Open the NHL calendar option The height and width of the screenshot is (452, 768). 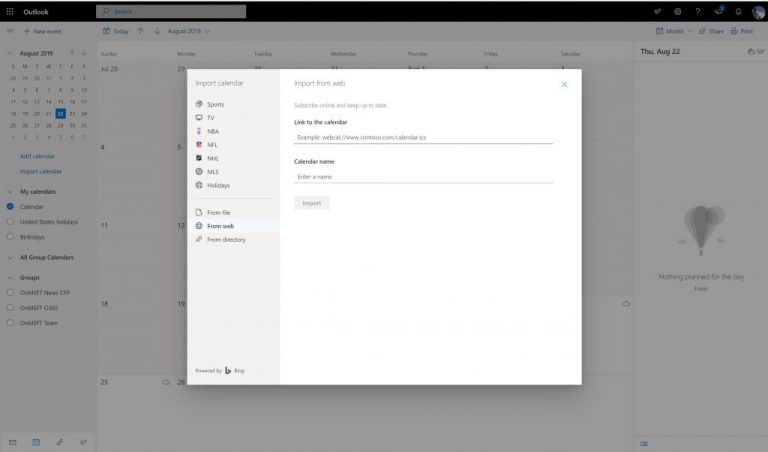[x=207, y=158]
